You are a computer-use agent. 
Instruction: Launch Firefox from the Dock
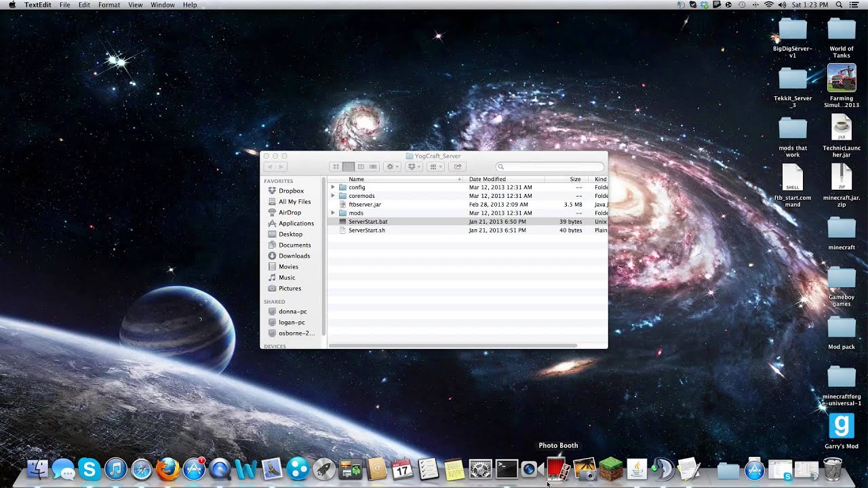coord(168,469)
